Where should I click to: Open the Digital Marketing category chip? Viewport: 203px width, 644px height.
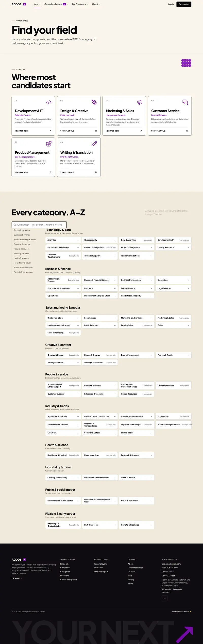(x=63, y=318)
